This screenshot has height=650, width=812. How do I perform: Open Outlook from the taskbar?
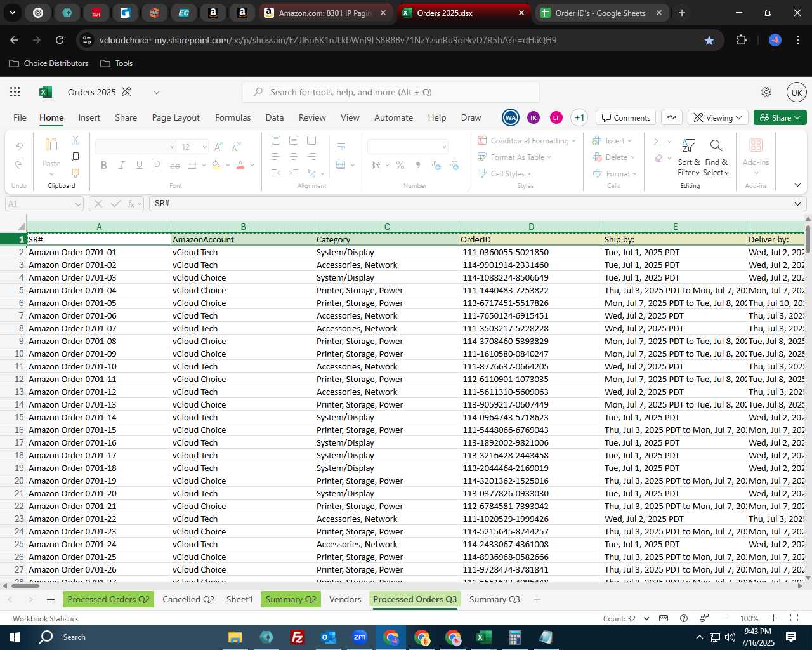click(x=329, y=637)
